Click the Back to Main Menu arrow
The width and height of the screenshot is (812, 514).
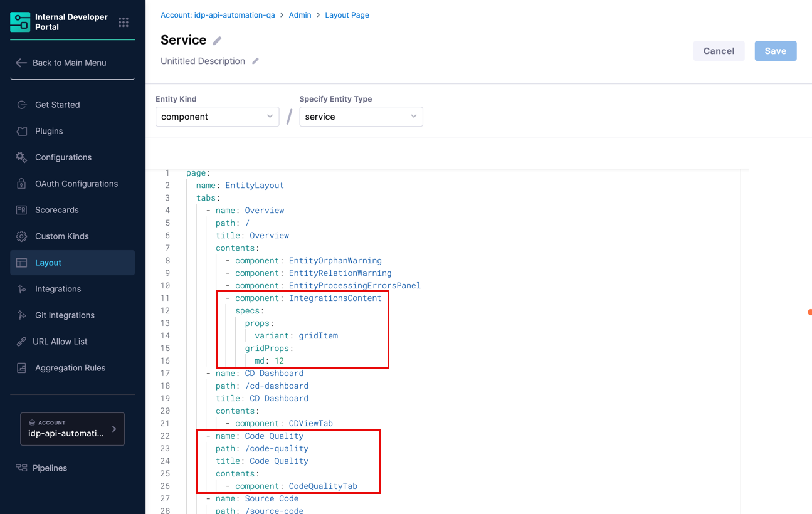(x=21, y=63)
